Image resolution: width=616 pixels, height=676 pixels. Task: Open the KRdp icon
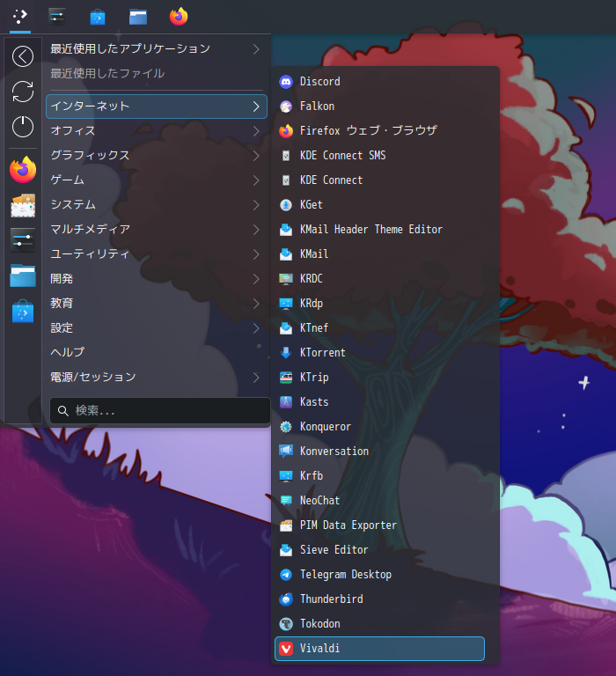pyautogui.click(x=286, y=304)
